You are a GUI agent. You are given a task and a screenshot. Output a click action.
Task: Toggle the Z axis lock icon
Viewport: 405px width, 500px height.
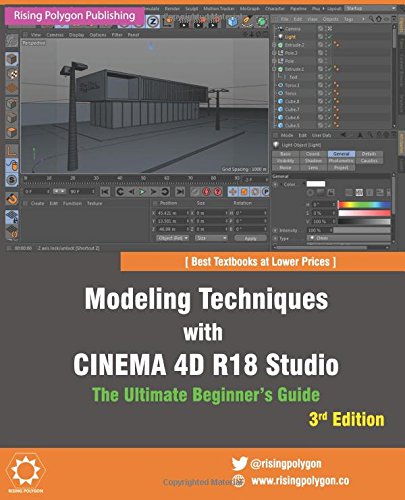(153, 22)
